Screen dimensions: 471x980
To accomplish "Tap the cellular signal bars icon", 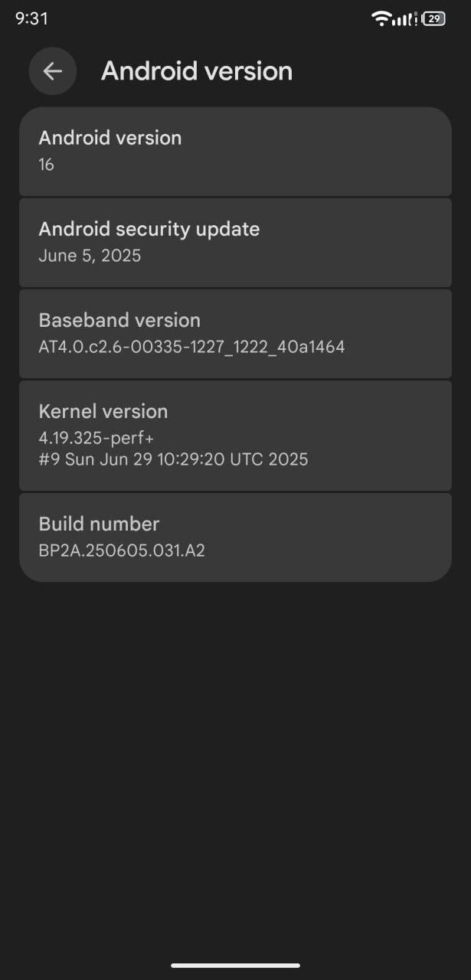I will pos(401,19).
